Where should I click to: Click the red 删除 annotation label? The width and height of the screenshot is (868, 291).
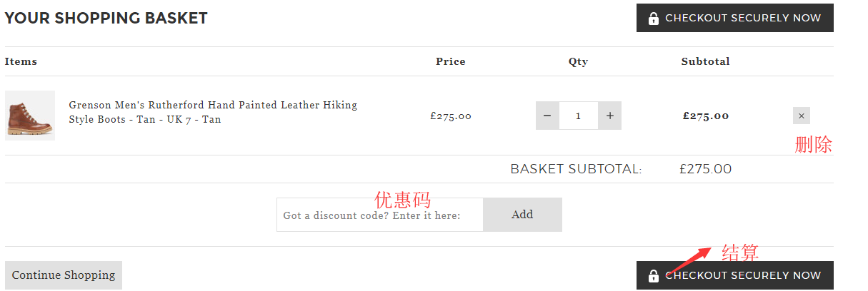pyautogui.click(x=813, y=145)
